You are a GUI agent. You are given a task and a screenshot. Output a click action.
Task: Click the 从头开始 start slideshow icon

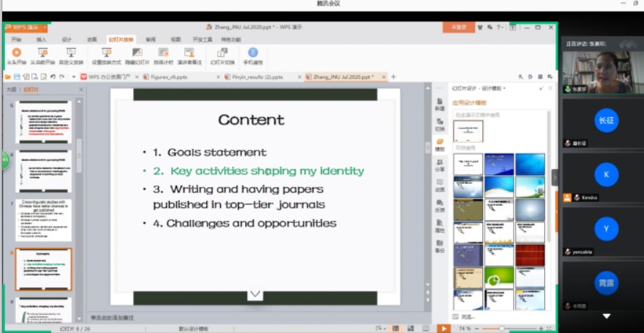[x=16, y=53]
